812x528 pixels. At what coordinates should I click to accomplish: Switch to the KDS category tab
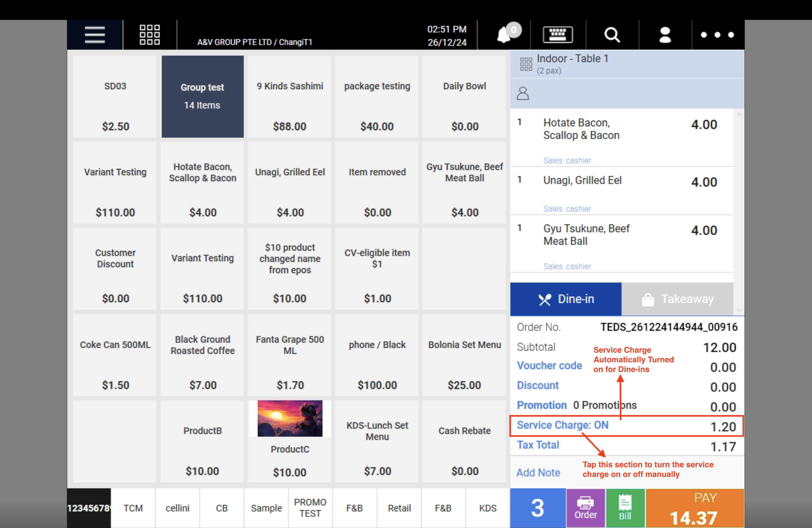tap(487, 508)
